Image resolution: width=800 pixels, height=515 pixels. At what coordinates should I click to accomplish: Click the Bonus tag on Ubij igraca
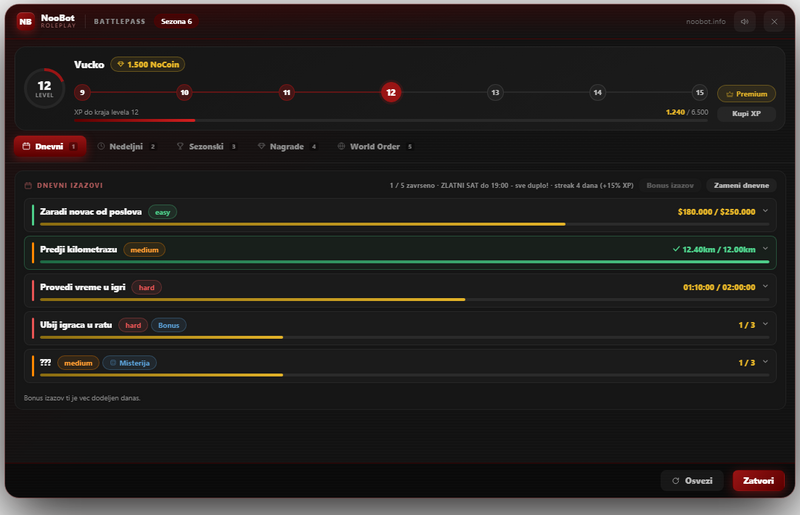pos(169,326)
